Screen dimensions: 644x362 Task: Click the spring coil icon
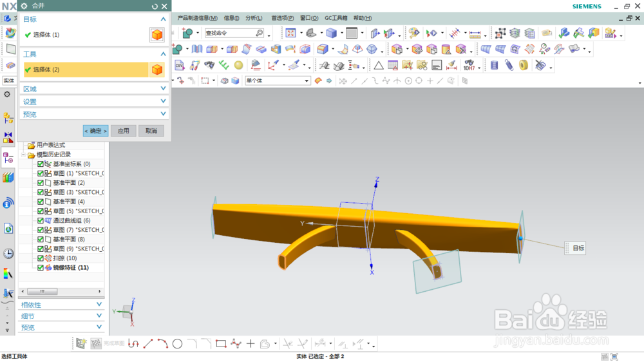(x=509, y=65)
